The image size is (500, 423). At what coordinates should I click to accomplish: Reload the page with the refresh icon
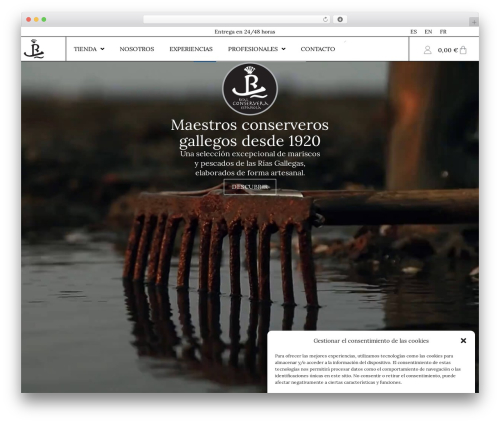click(325, 19)
